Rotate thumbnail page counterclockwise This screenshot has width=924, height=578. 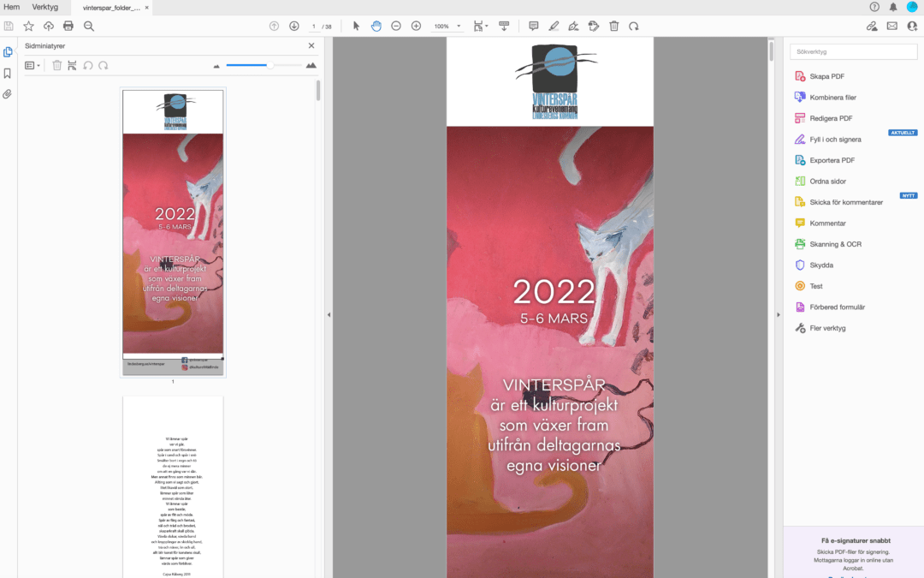point(88,65)
